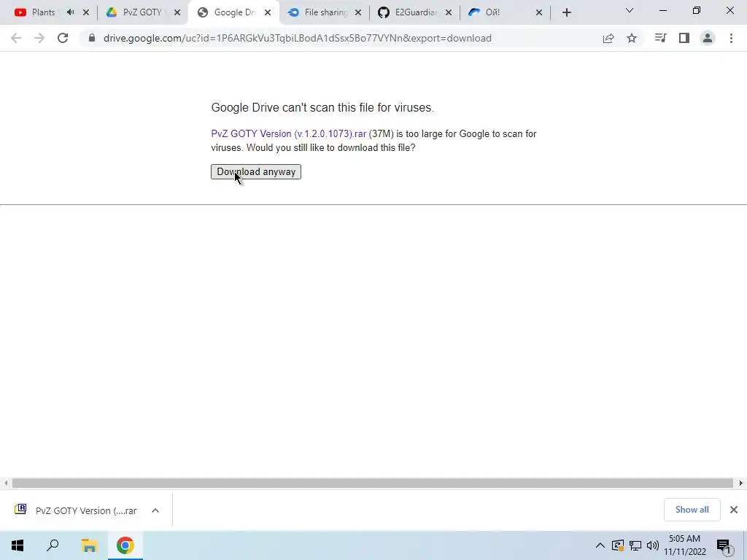Open the Chrome profile avatar
This screenshot has height=560, width=747.
point(708,38)
